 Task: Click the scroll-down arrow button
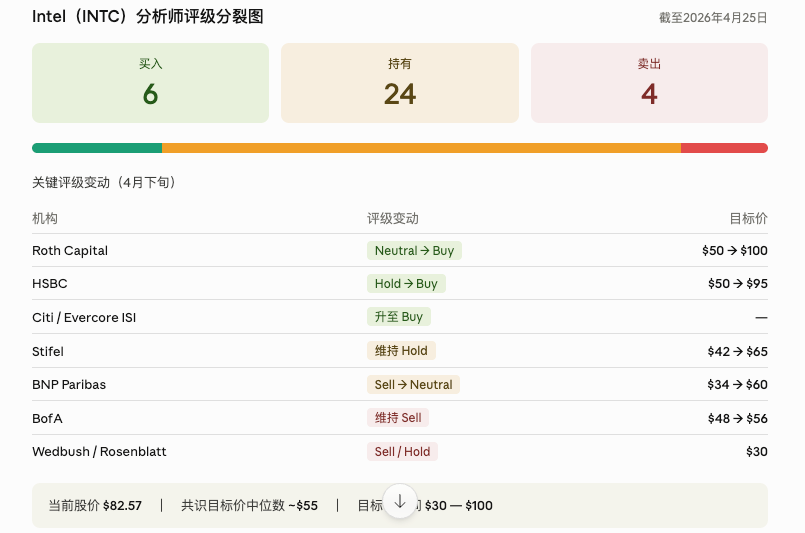[400, 502]
